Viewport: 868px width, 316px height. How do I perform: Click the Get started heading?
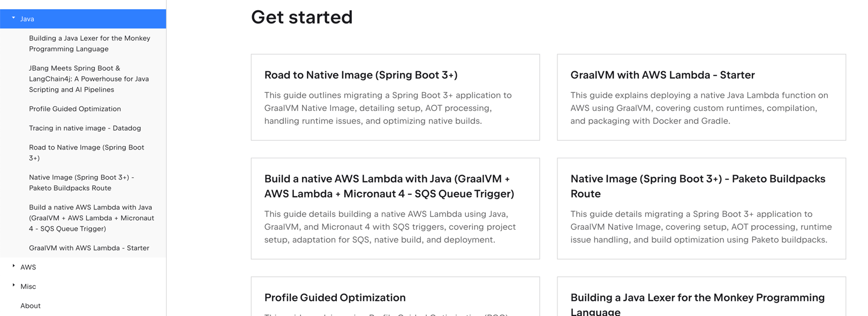[x=301, y=17]
